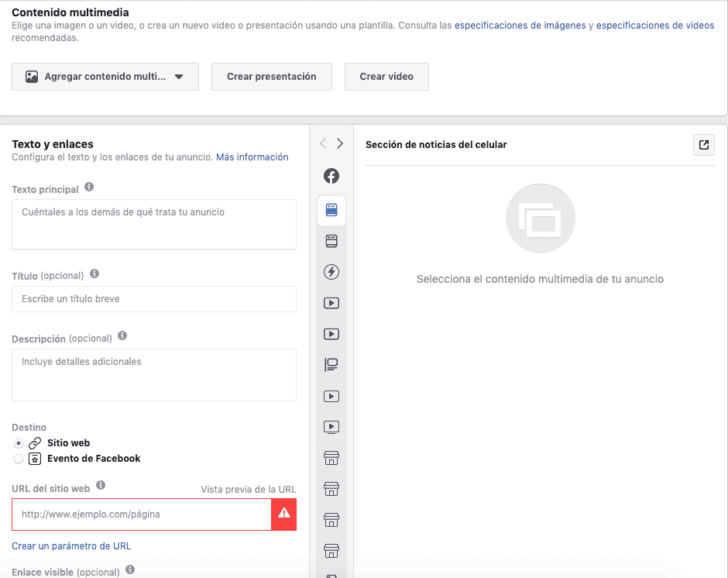Screen dimensions: 728x578
Task: Click the Texto y enlaces heading
Action: tap(53, 144)
